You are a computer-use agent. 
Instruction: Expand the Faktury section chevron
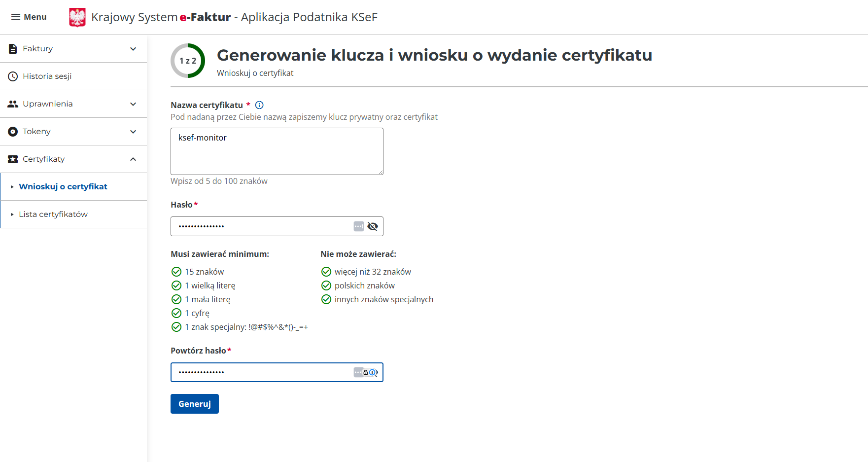pyautogui.click(x=133, y=49)
